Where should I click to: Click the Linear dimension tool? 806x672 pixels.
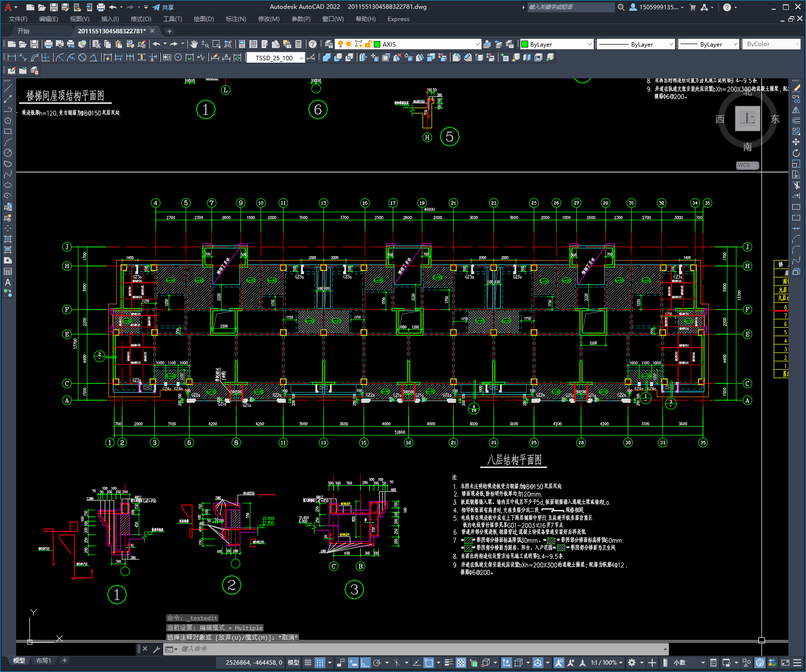coord(12,57)
